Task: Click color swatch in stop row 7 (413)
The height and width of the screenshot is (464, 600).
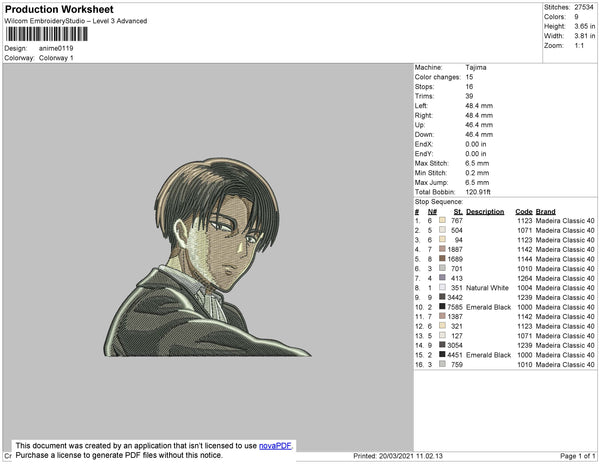Action: (442, 278)
